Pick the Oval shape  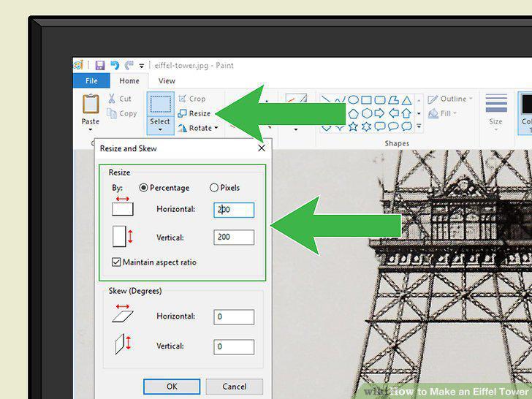pyautogui.click(x=354, y=99)
